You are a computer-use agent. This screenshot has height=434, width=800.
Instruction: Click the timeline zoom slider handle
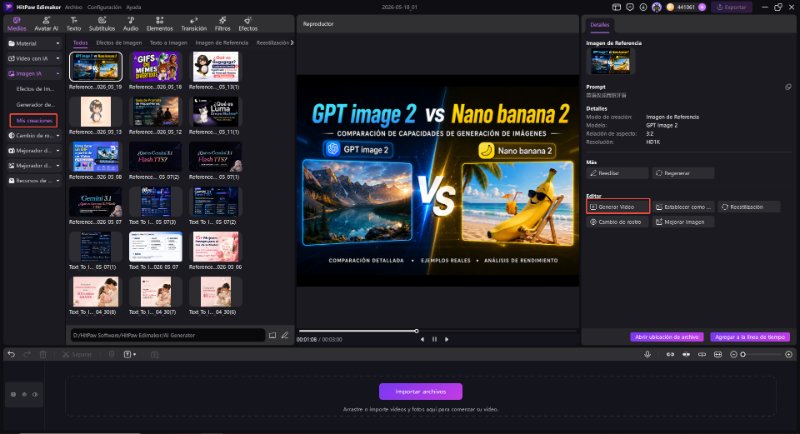click(743, 354)
